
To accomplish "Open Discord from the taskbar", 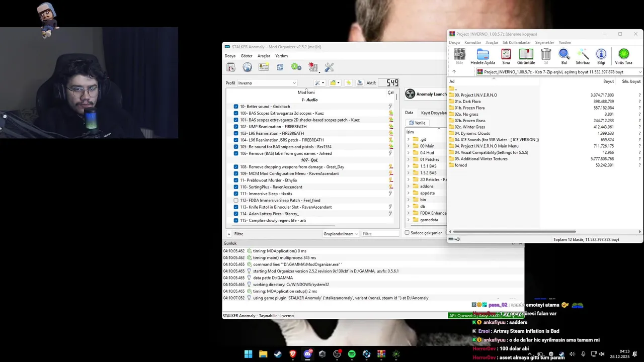I will tap(307, 354).
